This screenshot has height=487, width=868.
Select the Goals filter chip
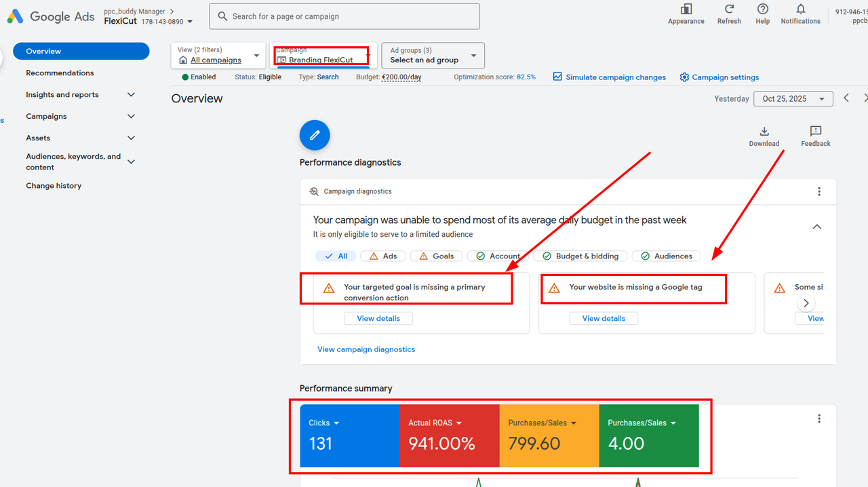tap(437, 256)
